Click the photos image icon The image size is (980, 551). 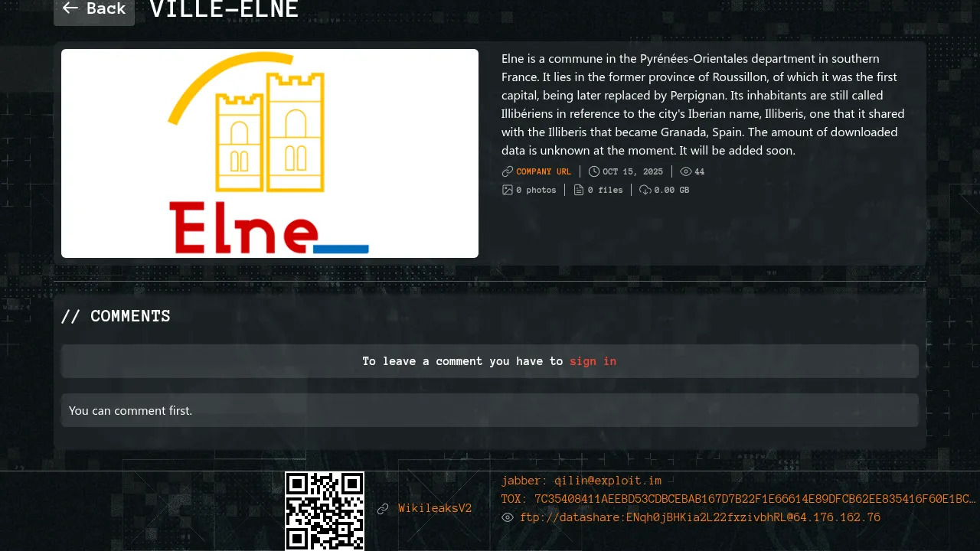pyautogui.click(x=508, y=190)
